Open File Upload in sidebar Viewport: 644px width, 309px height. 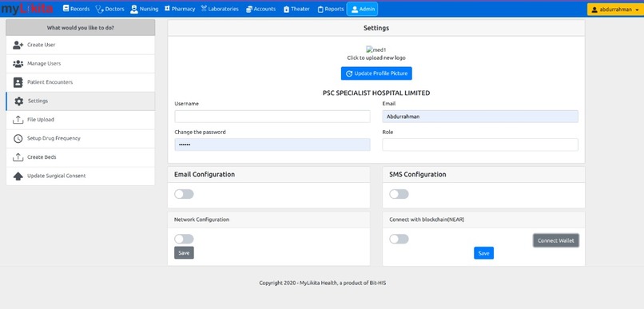[81, 120]
